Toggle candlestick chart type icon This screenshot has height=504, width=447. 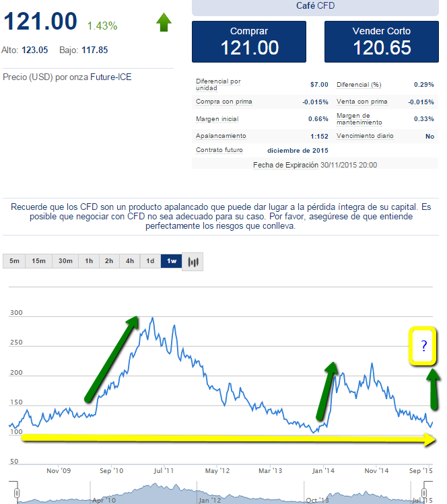click(x=193, y=262)
